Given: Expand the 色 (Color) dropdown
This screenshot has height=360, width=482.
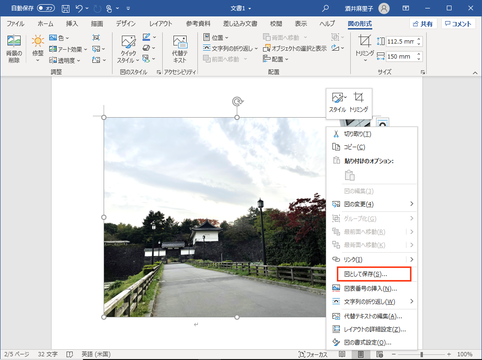Looking at the screenshot, I should click(59, 38).
